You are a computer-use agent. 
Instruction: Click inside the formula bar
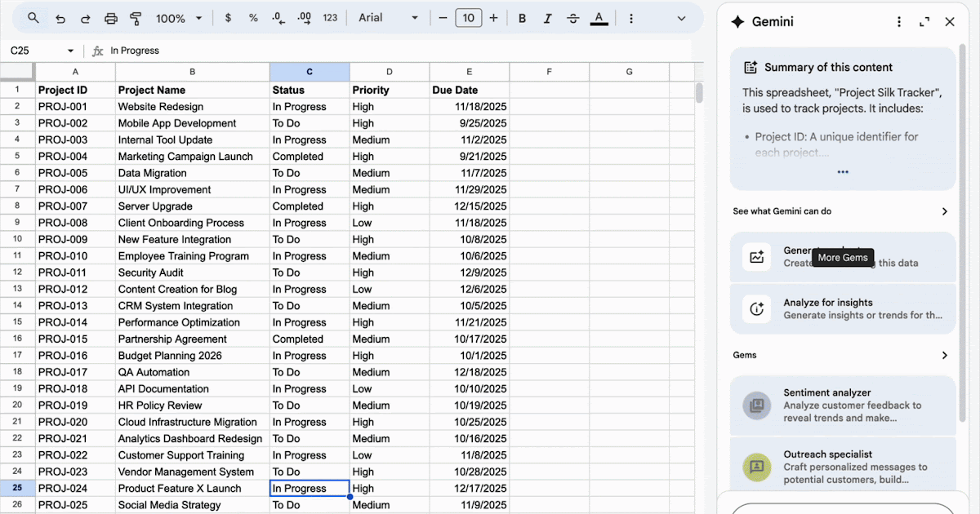[x=245, y=50]
